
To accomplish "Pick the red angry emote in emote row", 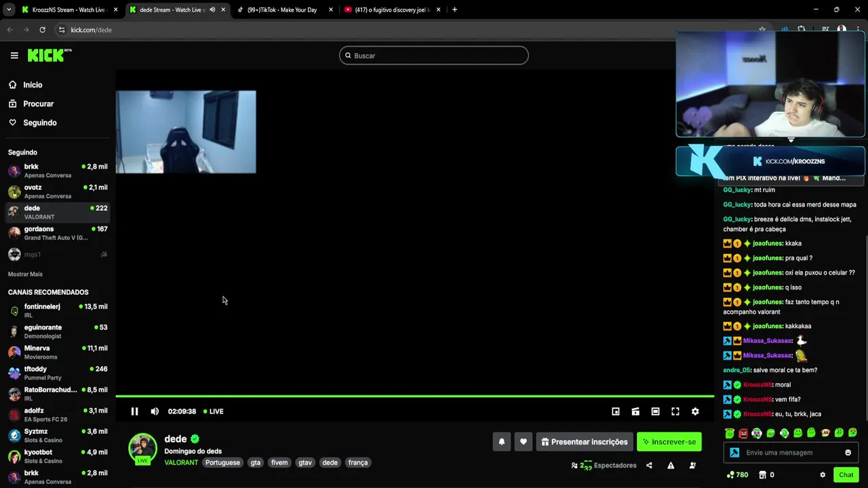I will pyautogui.click(x=743, y=433).
